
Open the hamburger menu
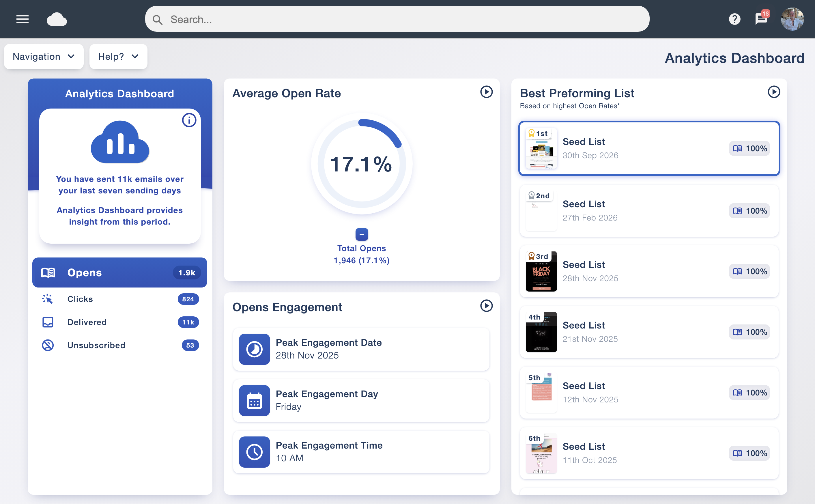point(22,19)
